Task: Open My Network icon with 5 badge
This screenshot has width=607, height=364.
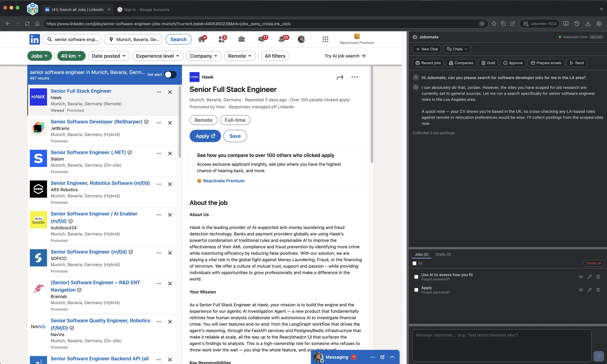Action: click(x=222, y=39)
